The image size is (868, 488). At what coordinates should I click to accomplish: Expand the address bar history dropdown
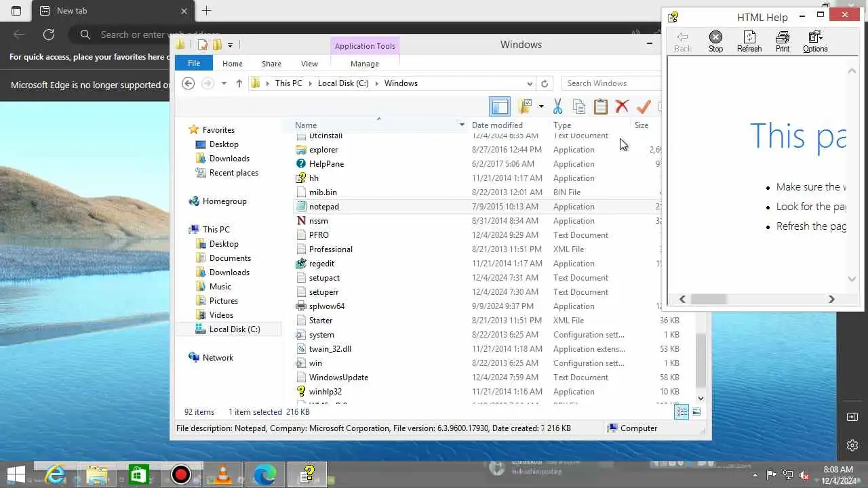click(530, 83)
